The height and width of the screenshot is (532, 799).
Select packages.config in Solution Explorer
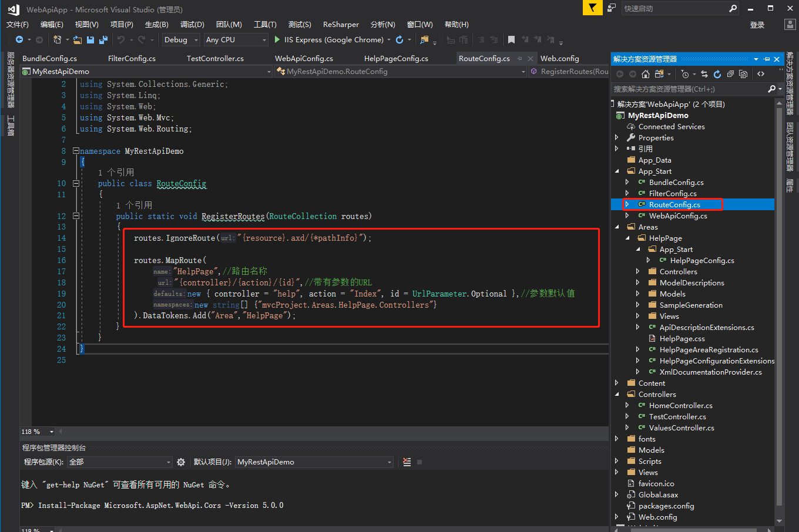click(x=666, y=506)
